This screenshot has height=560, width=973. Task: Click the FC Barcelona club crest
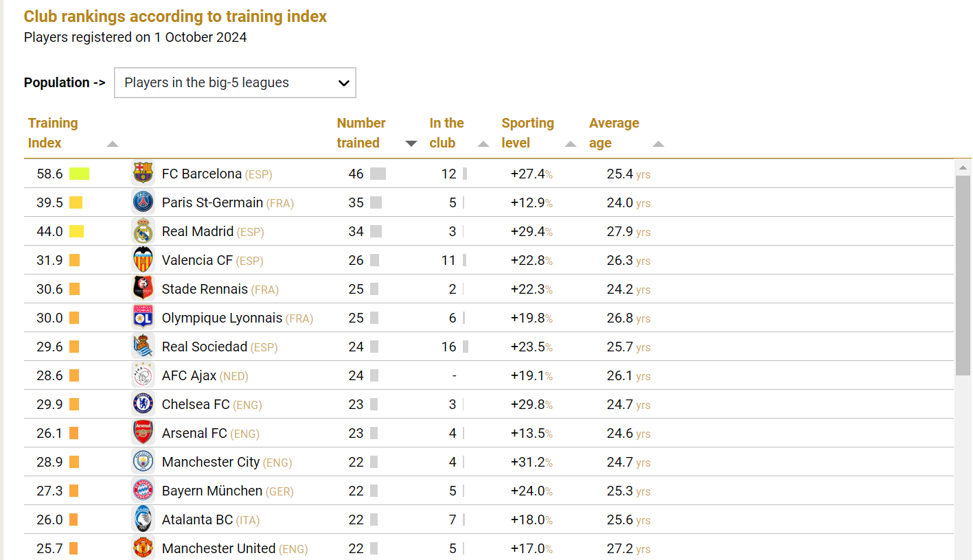pyautogui.click(x=143, y=173)
